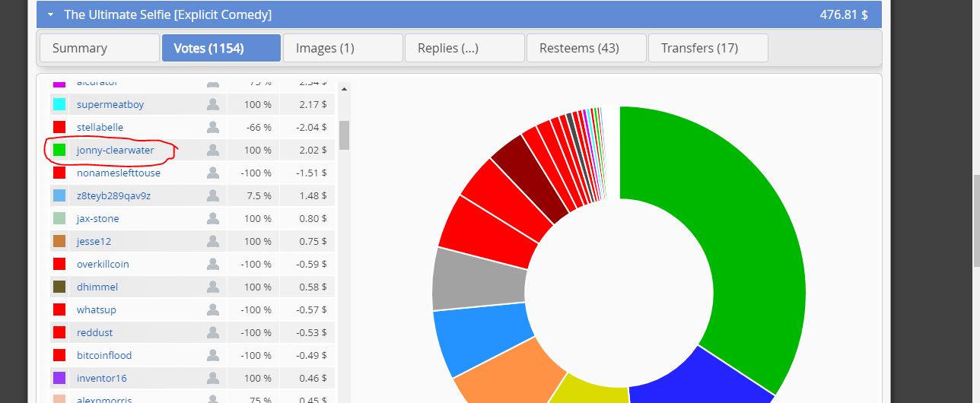Open the nonameslefttouse voter link
This screenshot has height=403, width=980.
(x=119, y=173)
